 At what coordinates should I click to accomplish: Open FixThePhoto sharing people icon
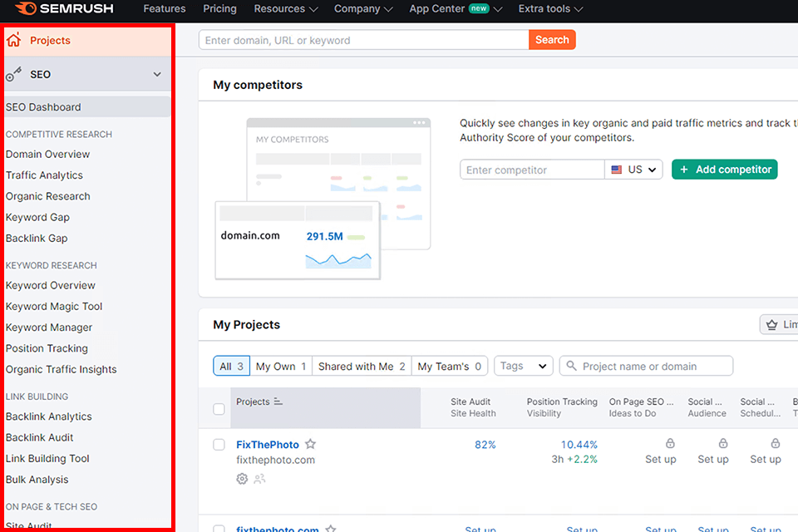click(259, 479)
